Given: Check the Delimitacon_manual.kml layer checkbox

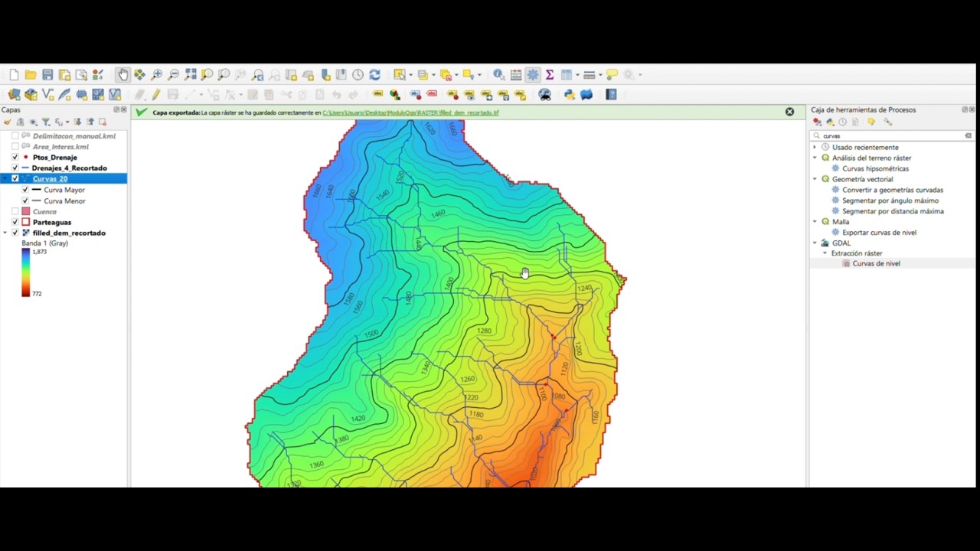Looking at the screenshot, I should (x=15, y=136).
